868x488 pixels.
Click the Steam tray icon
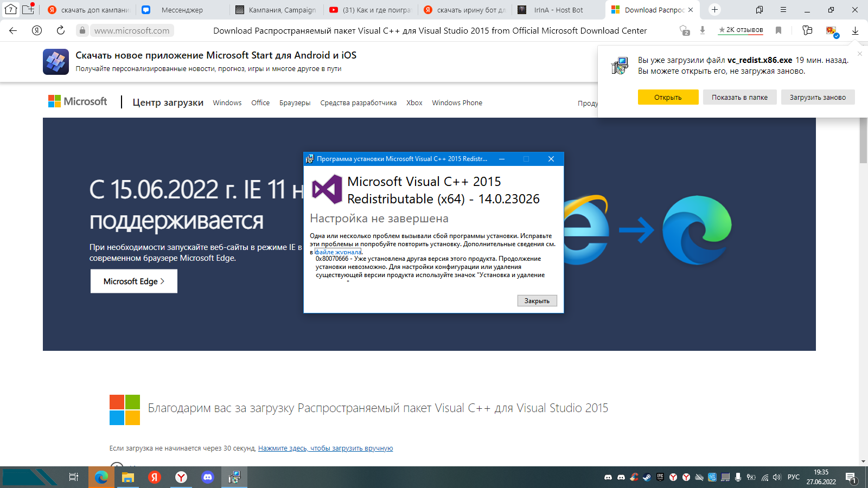pyautogui.click(x=647, y=477)
